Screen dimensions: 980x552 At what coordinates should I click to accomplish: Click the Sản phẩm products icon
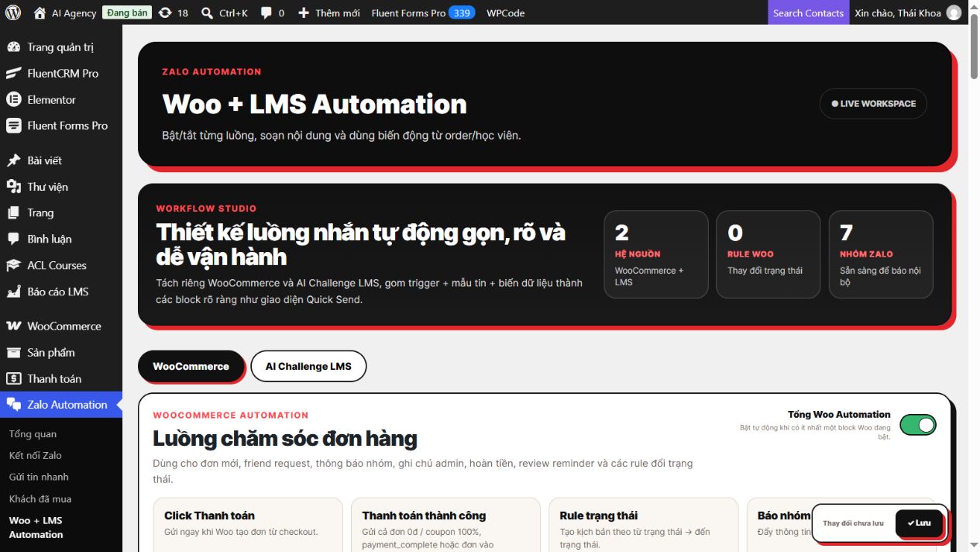coord(13,352)
